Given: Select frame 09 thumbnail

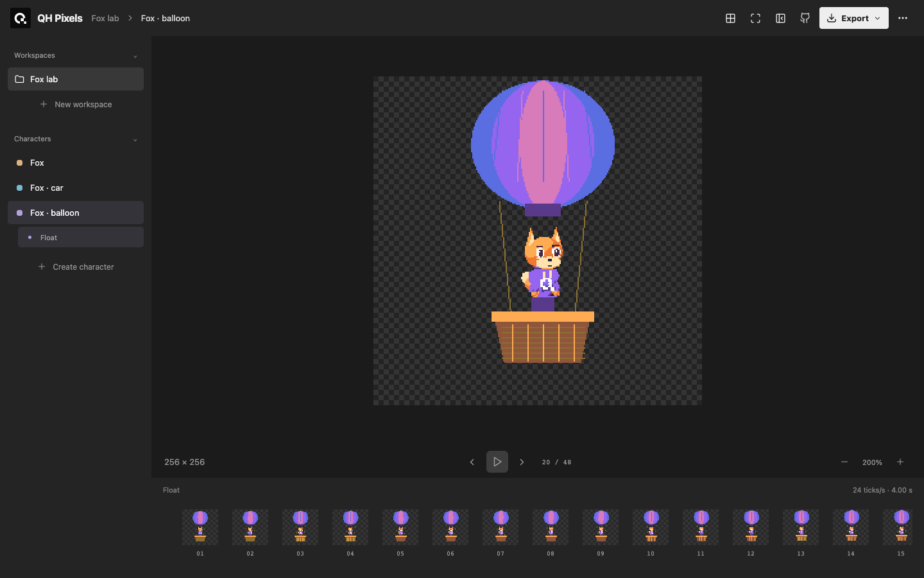Looking at the screenshot, I should [x=601, y=527].
